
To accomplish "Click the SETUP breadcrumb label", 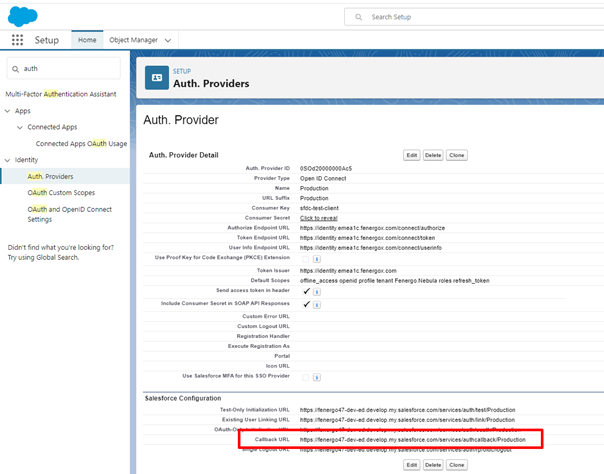I will 182,71.
